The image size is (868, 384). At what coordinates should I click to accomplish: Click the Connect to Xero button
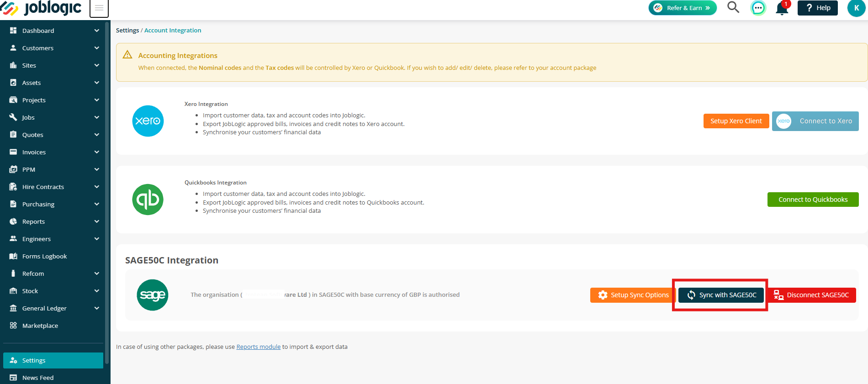[815, 121]
